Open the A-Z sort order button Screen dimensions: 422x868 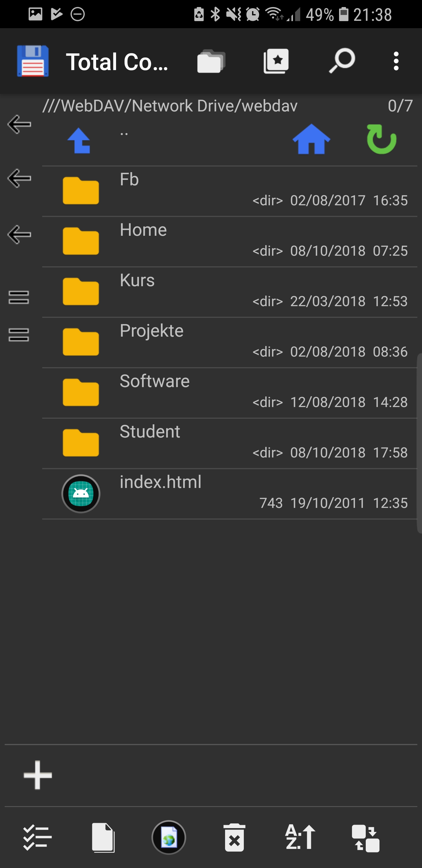(300, 837)
